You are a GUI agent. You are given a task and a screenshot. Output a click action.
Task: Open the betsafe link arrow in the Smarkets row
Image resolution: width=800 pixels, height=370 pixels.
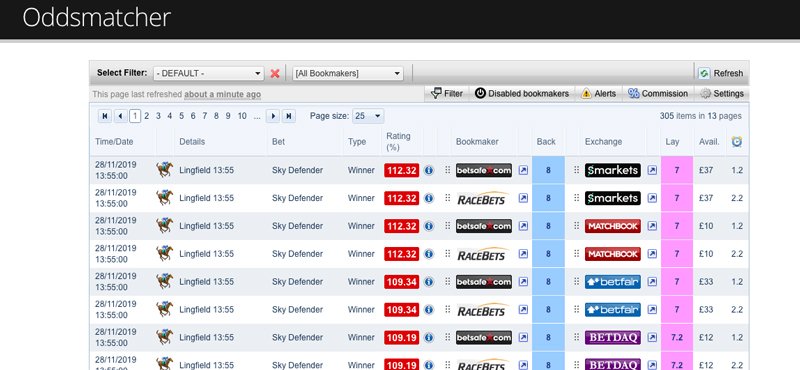(523, 170)
